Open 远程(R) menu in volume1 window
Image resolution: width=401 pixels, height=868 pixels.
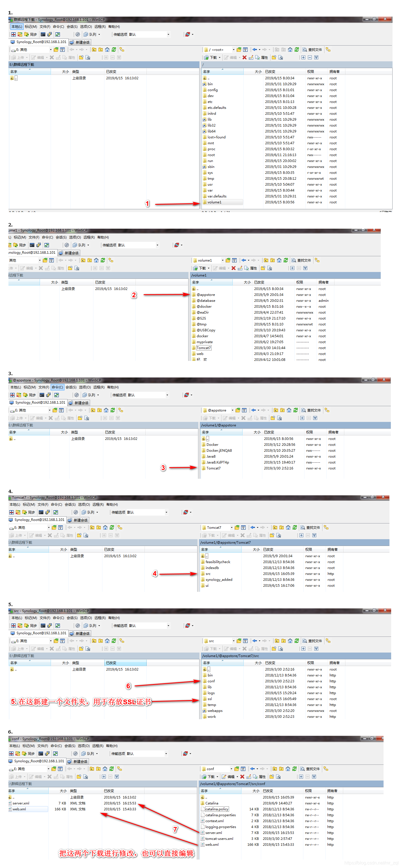(89, 237)
